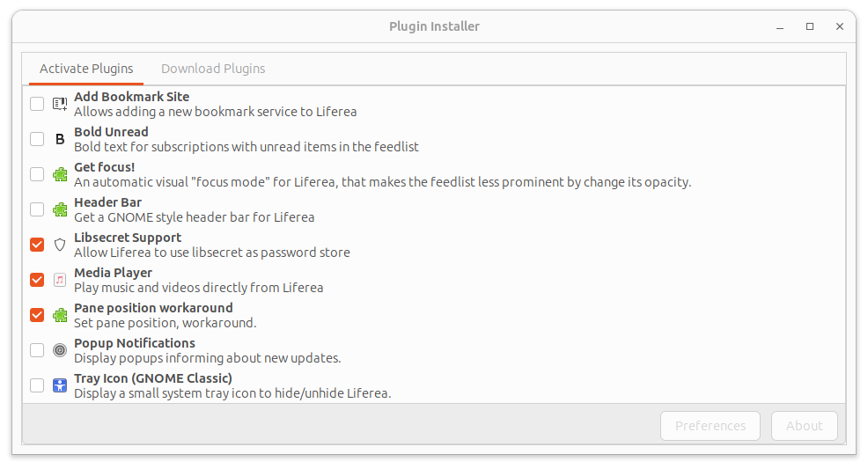
Task: Click the Popup Notifications target icon
Action: 60,350
